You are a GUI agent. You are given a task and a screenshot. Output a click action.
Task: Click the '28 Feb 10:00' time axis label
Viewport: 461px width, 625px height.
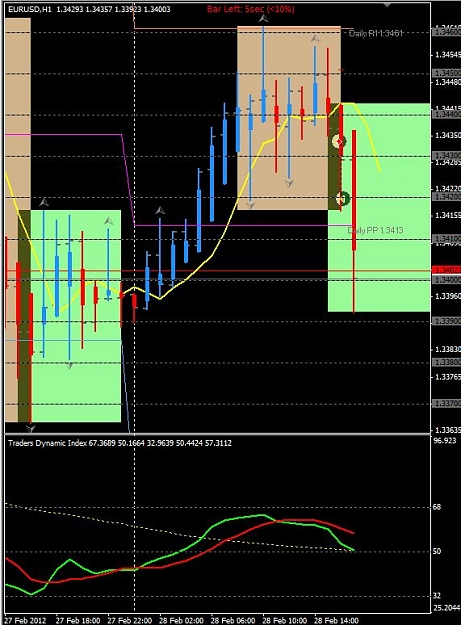[x=285, y=621]
